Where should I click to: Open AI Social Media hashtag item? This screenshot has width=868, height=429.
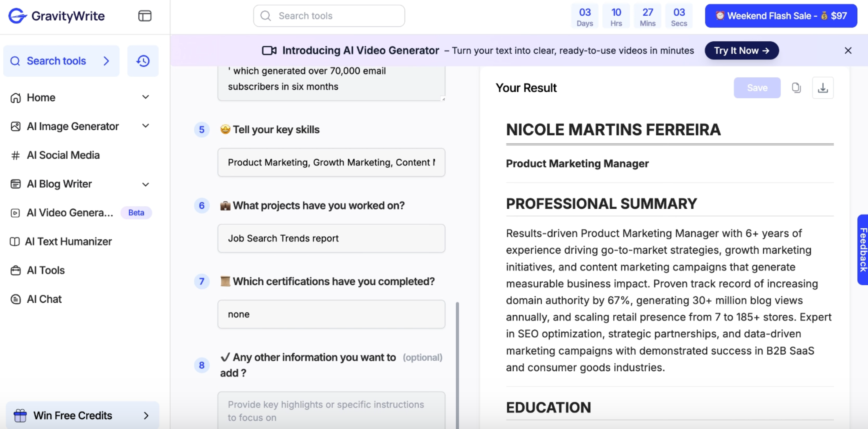pyautogui.click(x=63, y=155)
